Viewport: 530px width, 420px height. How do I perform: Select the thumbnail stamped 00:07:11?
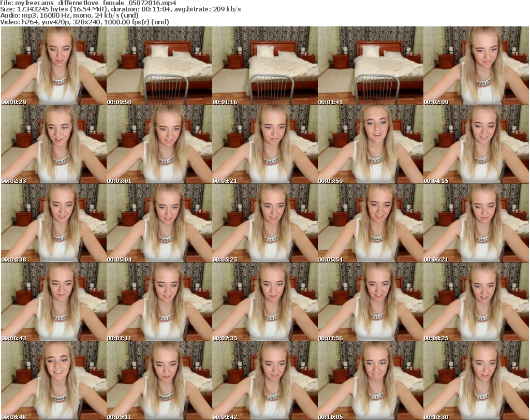tap(159, 302)
